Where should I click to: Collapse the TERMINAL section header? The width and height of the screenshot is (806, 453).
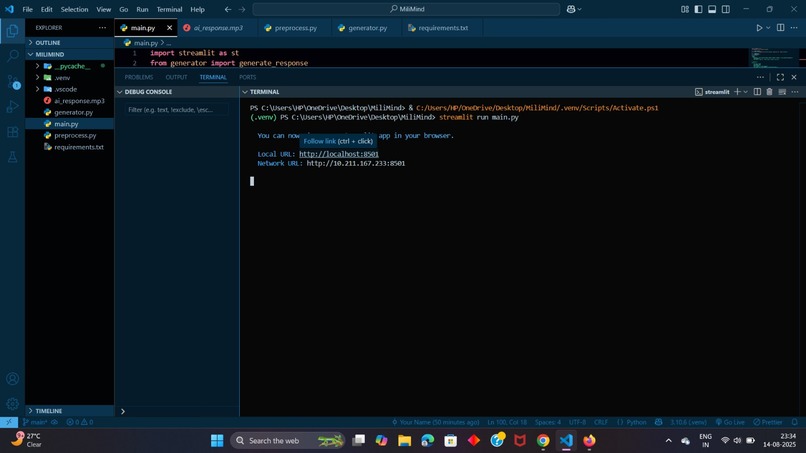click(264, 92)
